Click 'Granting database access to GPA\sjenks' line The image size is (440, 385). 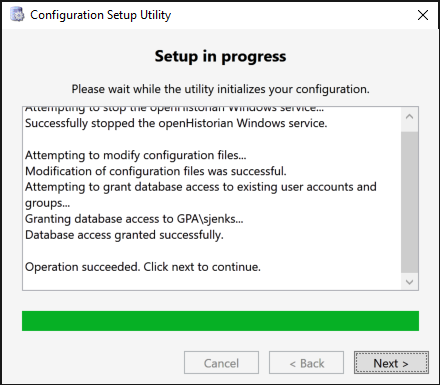tap(134, 219)
